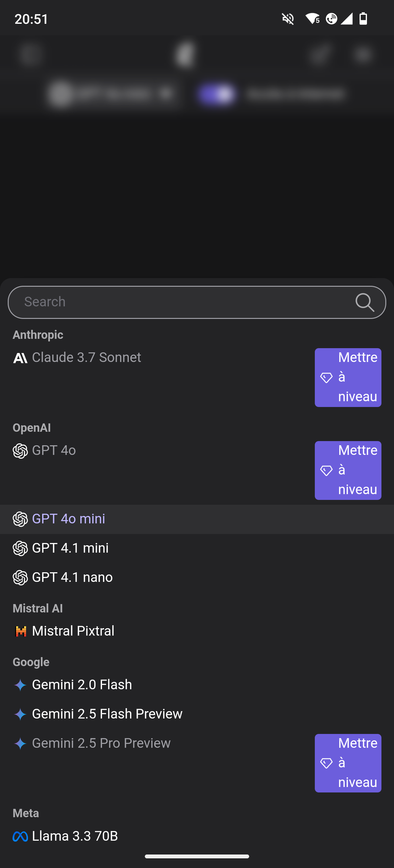Tap the battery icon in the status bar

point(363,19)
